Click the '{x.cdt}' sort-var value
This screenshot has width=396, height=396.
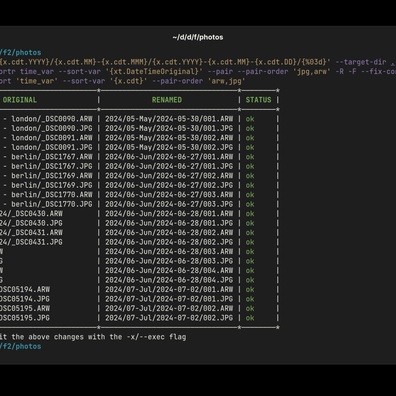[128, 81]
